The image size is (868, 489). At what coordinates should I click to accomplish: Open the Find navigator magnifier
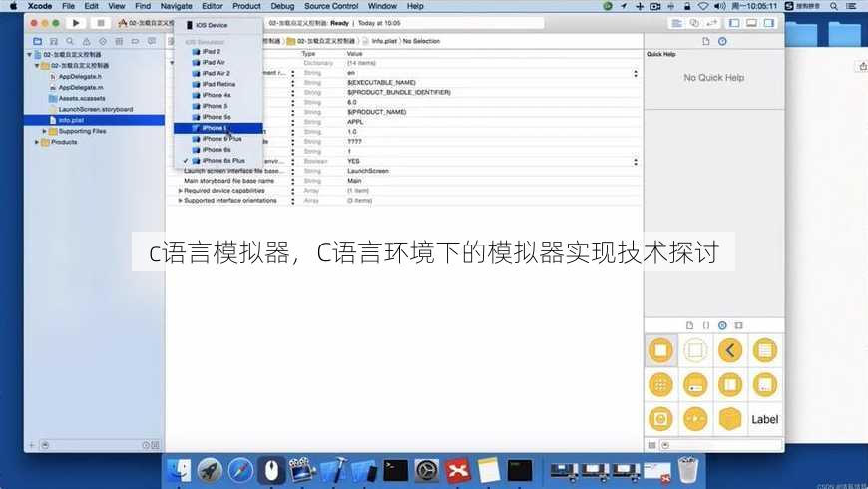(70, 42)
